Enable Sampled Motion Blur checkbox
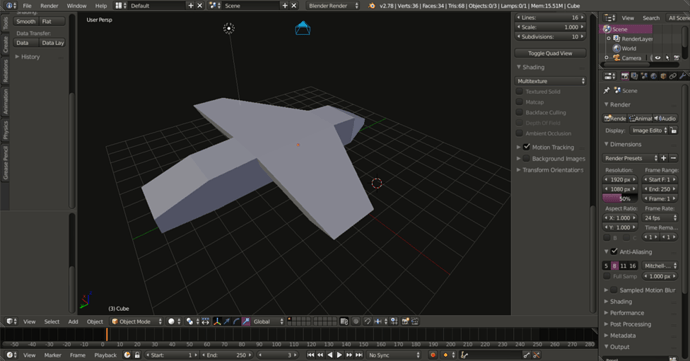Viewport: 690px width, 361px height. [x=614, y=290]
